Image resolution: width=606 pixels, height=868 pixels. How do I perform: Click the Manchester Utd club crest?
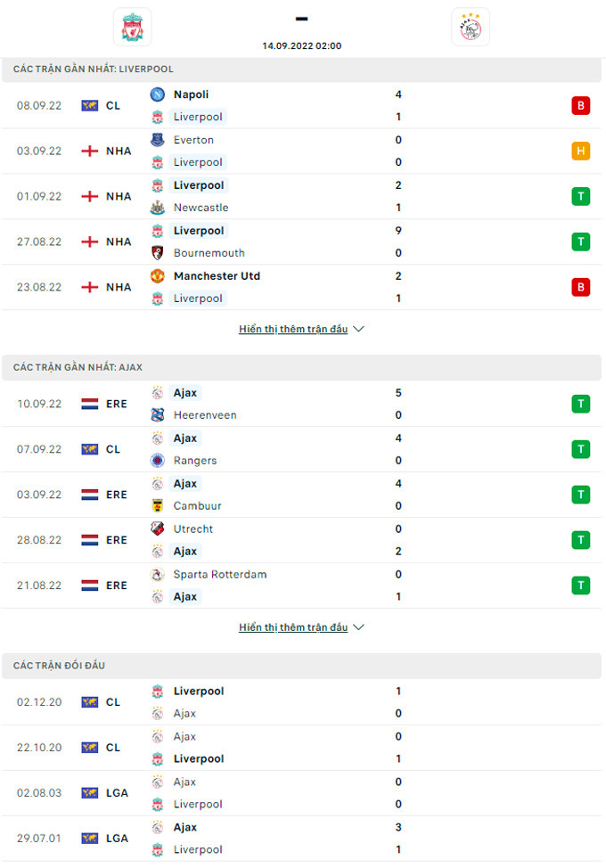(158, 276)
